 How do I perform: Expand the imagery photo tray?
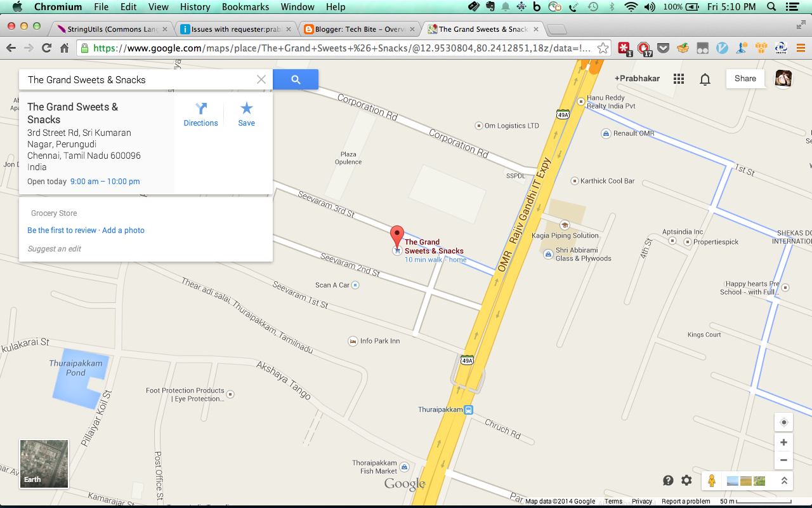784,481
